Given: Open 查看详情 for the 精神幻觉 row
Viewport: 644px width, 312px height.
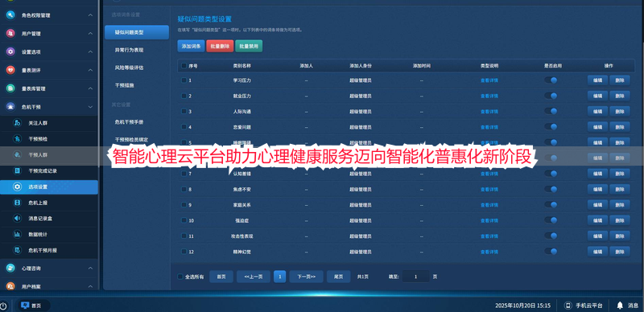Looking at the screenshot, I should tap(489, 252).
